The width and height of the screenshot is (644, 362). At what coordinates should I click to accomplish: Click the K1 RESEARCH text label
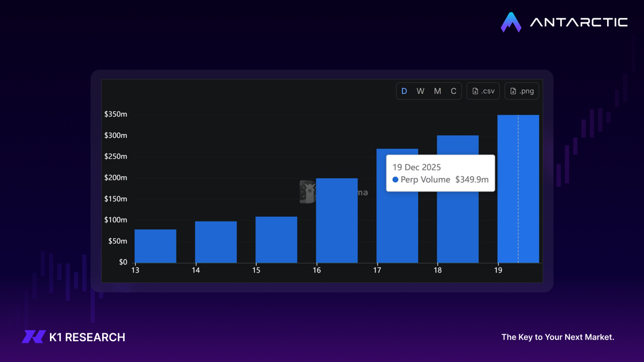coord(87,337)
